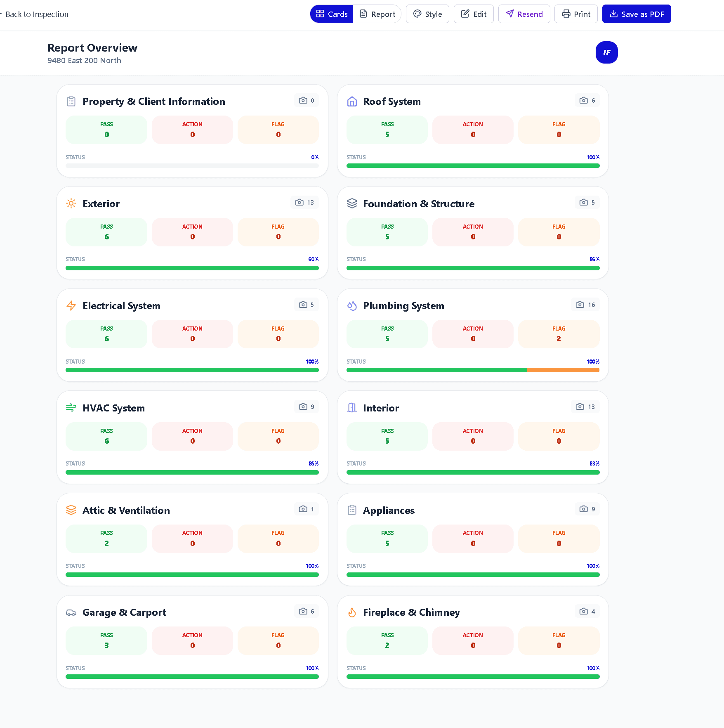Click the Edit button
Screen dimensions: 724x728
(474, 14)
